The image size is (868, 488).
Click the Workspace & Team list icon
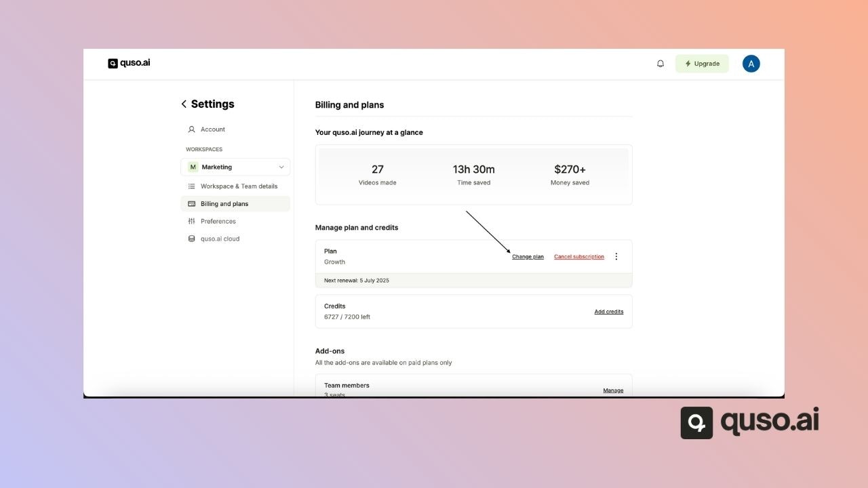tap(191, 186)
